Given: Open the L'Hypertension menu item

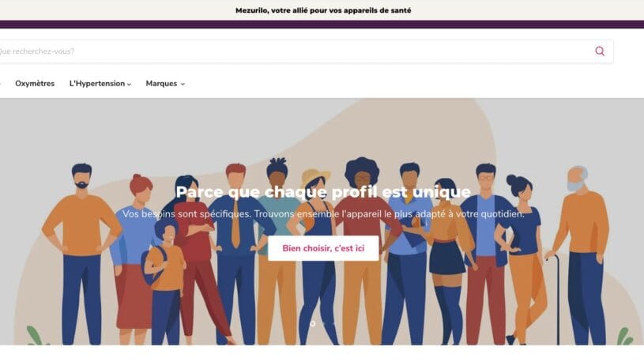Looking at the screenshot, I should pos(97,84).
